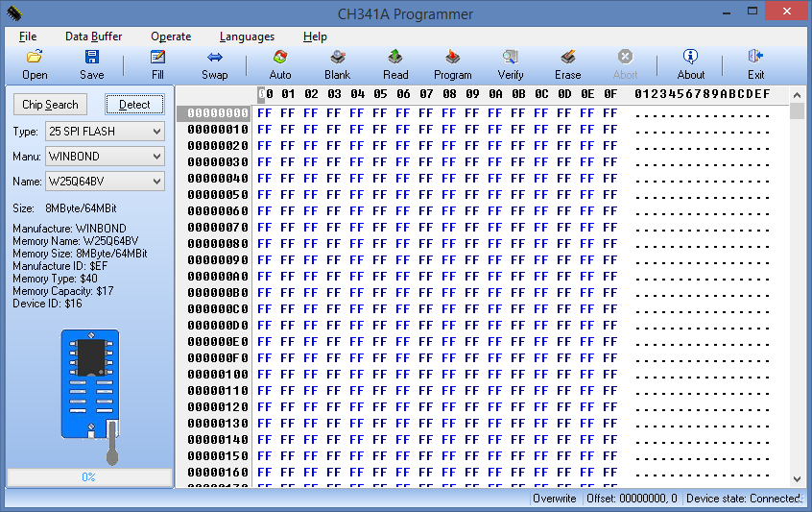Click the Open file toolbar icon

(x=35, y=58)
